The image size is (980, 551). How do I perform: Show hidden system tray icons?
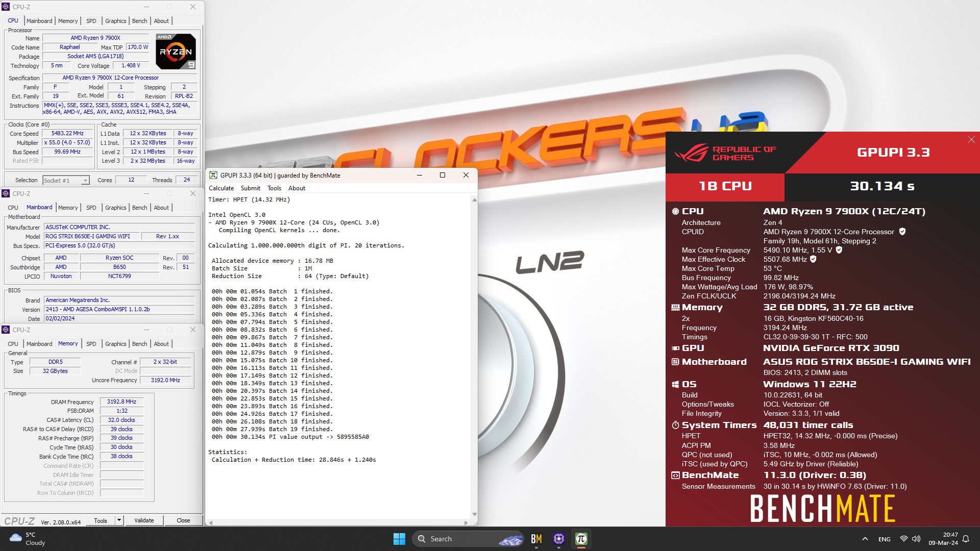click(x=865, y=539)
